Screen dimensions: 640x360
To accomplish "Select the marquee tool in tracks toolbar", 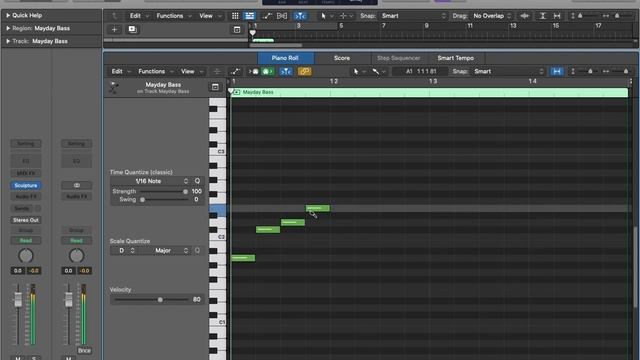I will click(343, 16).
